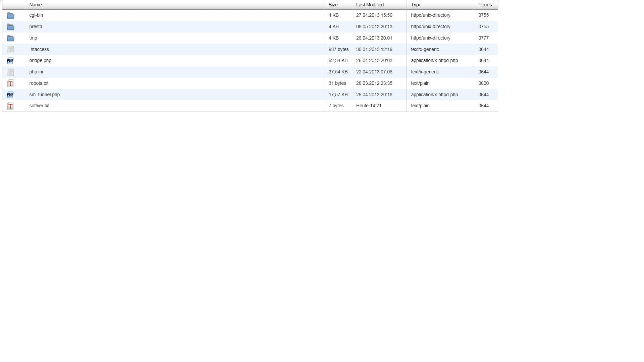Viewport: 644px width, 362px height.
Task: Click the 0600 permissions of robots.txt
Action: [483, 83]
